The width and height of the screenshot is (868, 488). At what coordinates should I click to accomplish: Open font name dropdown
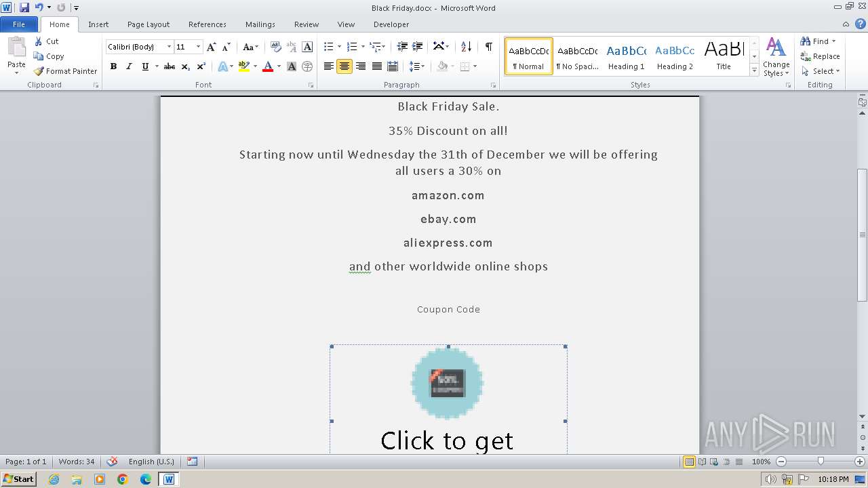169,47
